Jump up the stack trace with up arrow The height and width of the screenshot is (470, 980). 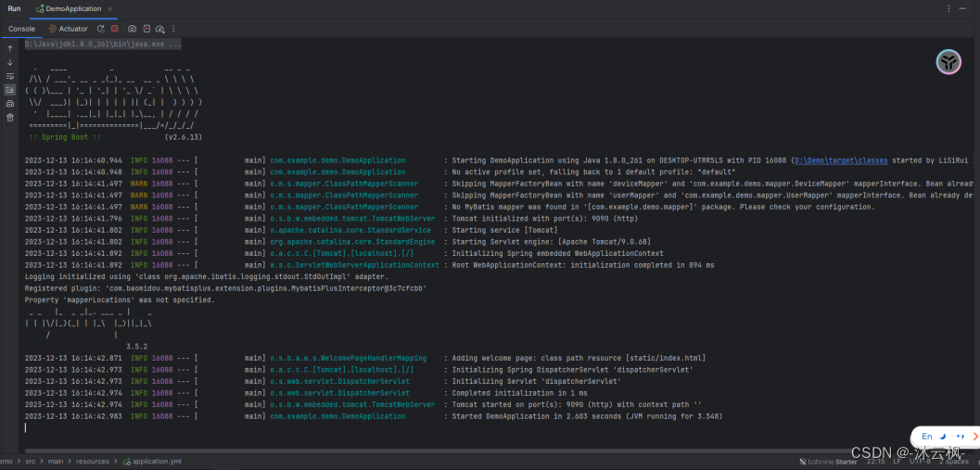[x=10, y=49]
